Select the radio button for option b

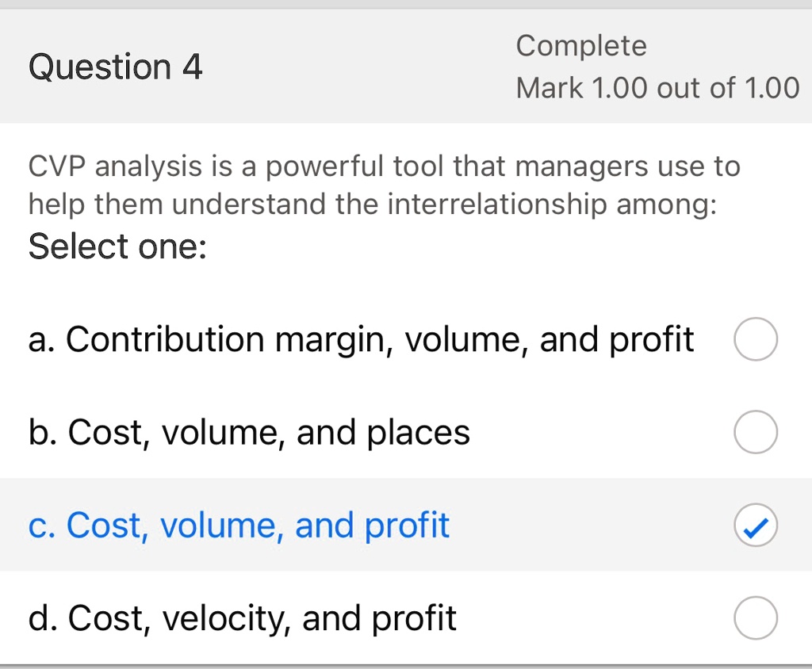[755, 432]
